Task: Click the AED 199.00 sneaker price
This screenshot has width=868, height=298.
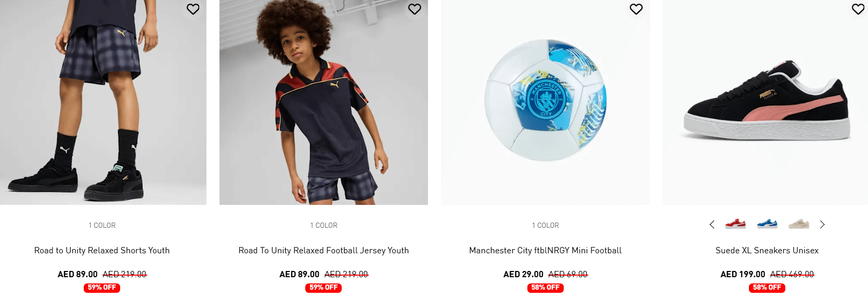Action: pyautogui.click(x=743, y=274)
